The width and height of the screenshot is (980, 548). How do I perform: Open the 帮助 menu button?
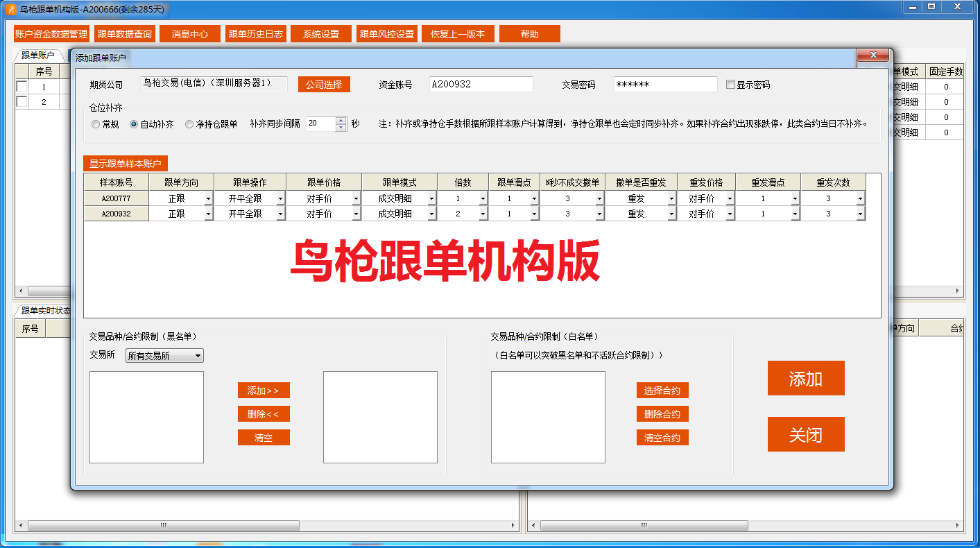click(530, 34)
